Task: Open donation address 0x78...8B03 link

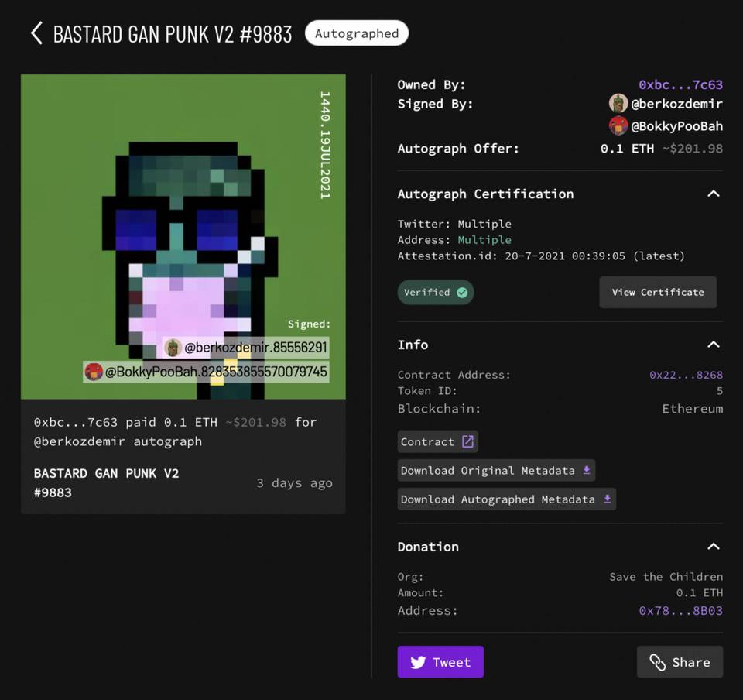Action: click(x=681, y=610)
